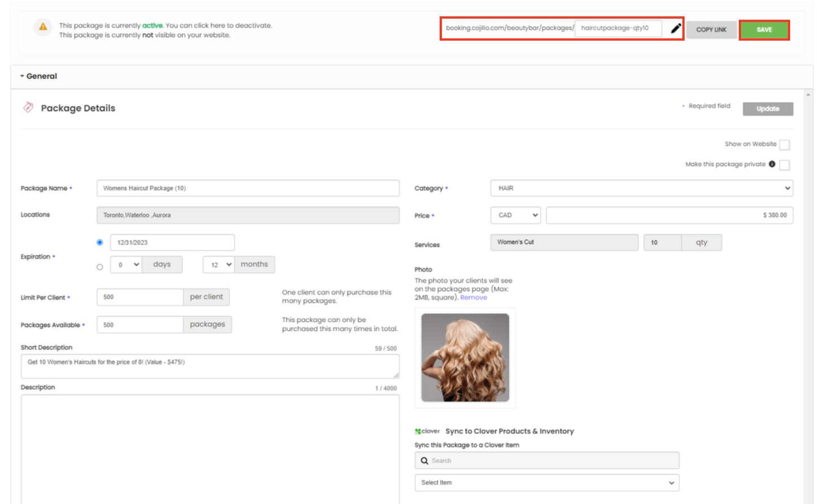Click the green SAVE button
The height and width of the screenshot is (504, 824).
pyautogui.click(x=764, y=30)
